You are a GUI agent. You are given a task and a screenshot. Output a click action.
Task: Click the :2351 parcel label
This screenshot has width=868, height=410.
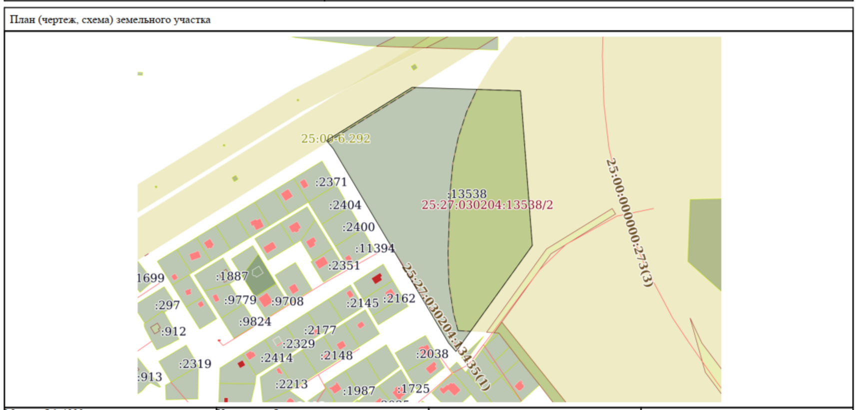344,265
